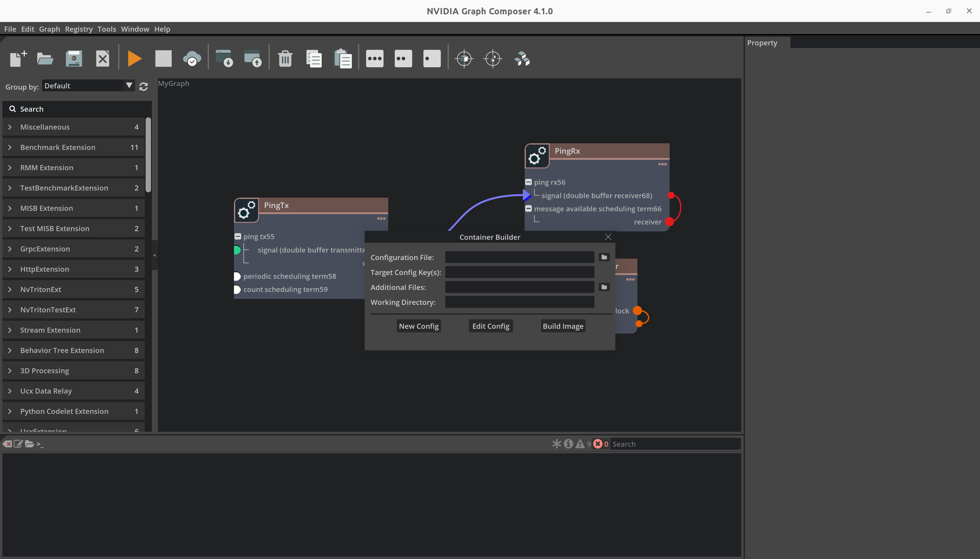The image size is (980, 559).
Task: Click the console Search field
Action: (x=675, y=444)
